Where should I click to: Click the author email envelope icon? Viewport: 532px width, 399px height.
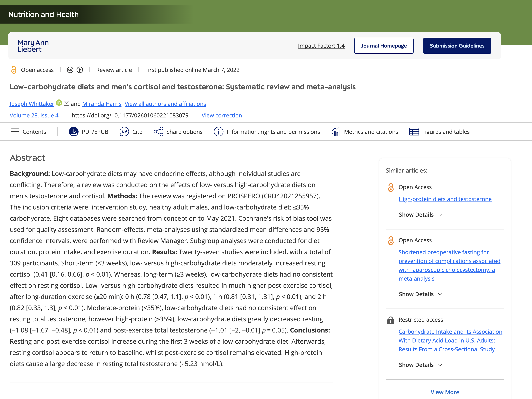click(x=66, y=103)
